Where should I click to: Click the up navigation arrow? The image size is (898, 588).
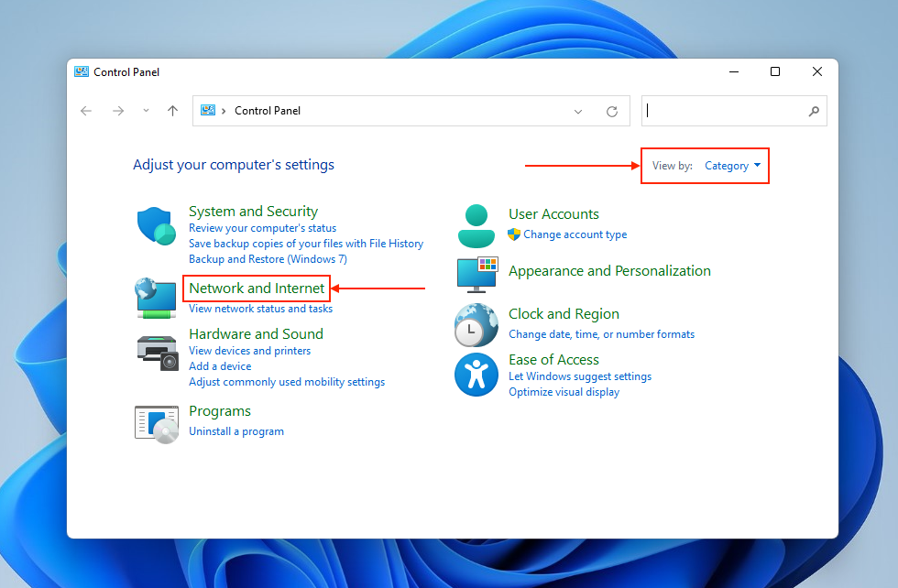(172, 110)
